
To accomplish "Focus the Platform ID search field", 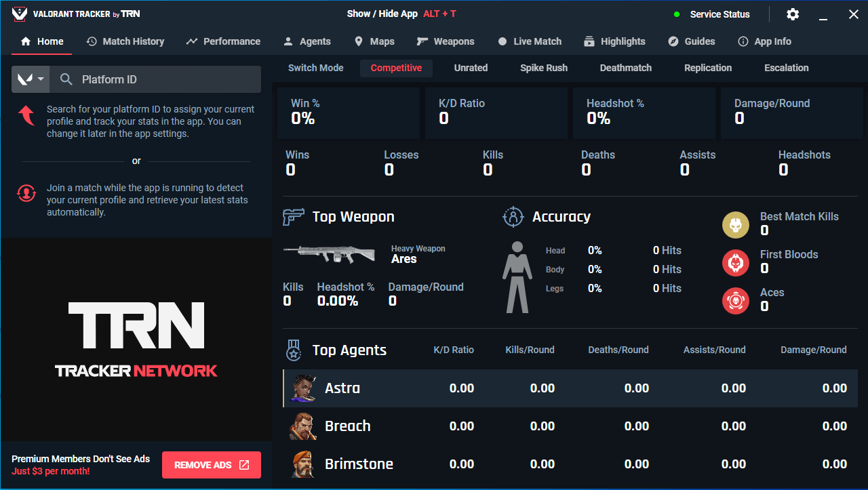I will (156, 79).
